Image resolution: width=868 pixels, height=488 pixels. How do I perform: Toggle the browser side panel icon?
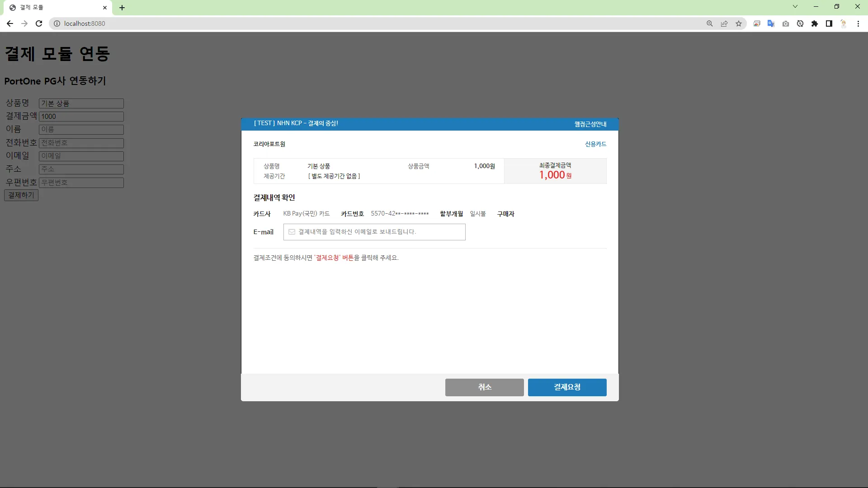pyautogui.click(x=829, y=23)
